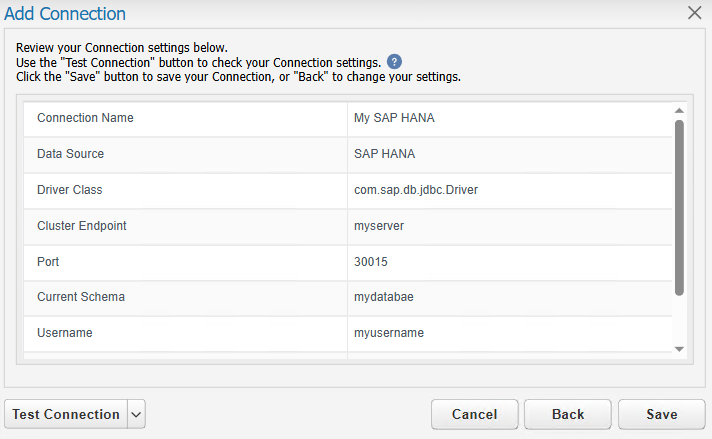Click the Cancel button

(x=475, y=414)
